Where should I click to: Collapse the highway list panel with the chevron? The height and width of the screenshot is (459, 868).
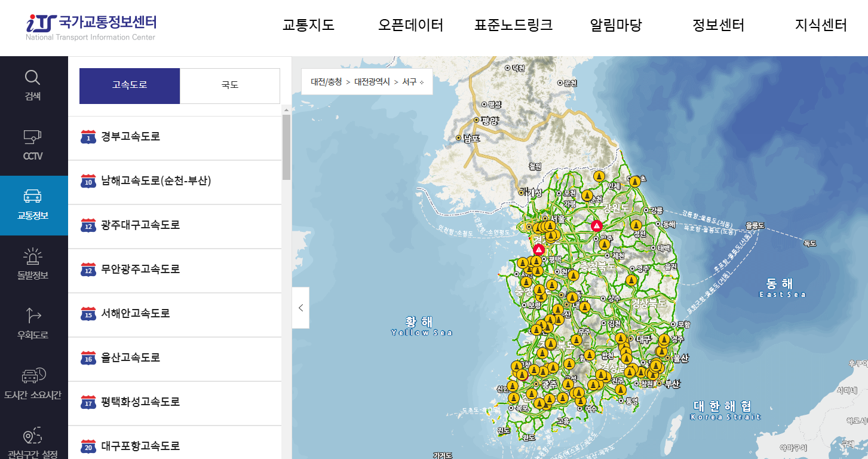click(x=300, y=307)
